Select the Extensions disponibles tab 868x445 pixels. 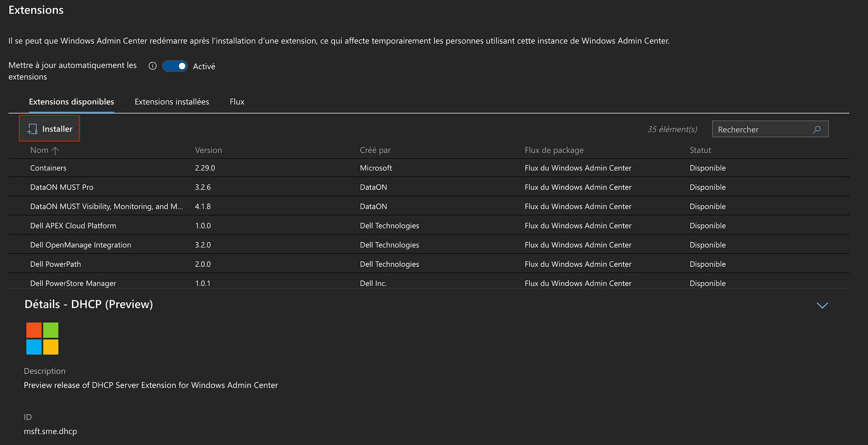tap(71, 102)
